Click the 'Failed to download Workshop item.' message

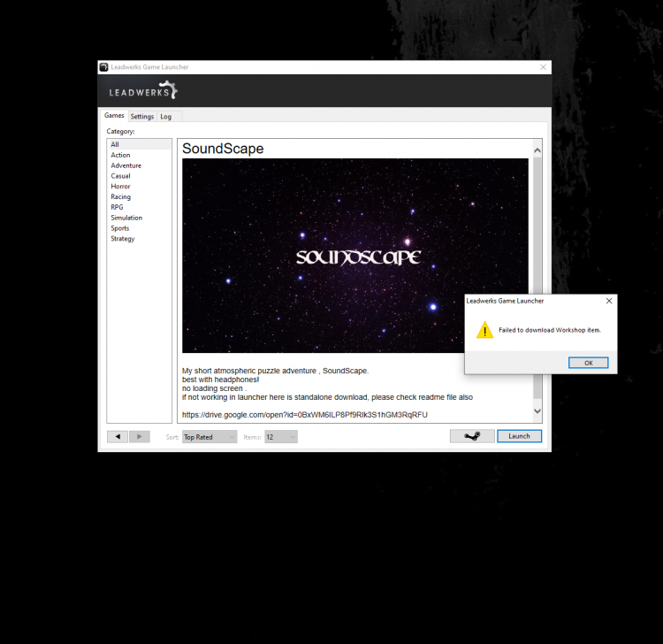coord(550,330)
